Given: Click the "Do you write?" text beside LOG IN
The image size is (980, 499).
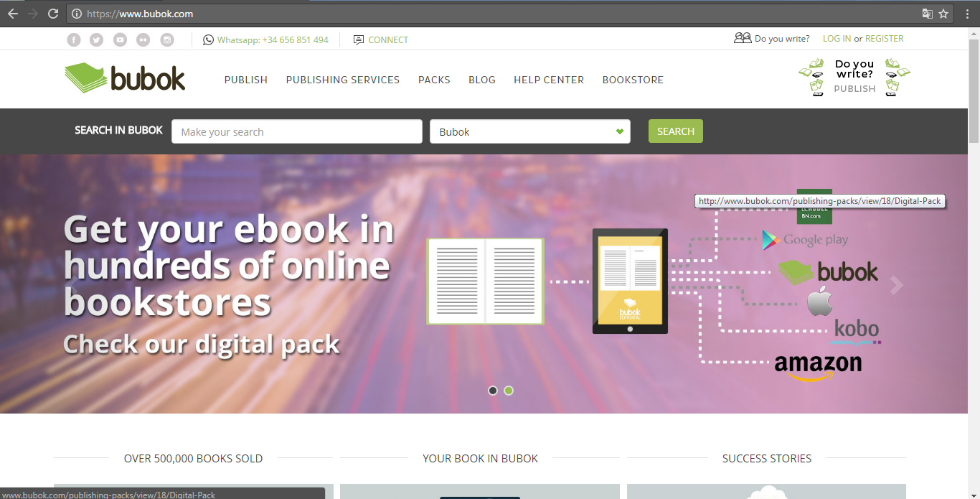Looking at the screenshot, I should tap(782, 39).
